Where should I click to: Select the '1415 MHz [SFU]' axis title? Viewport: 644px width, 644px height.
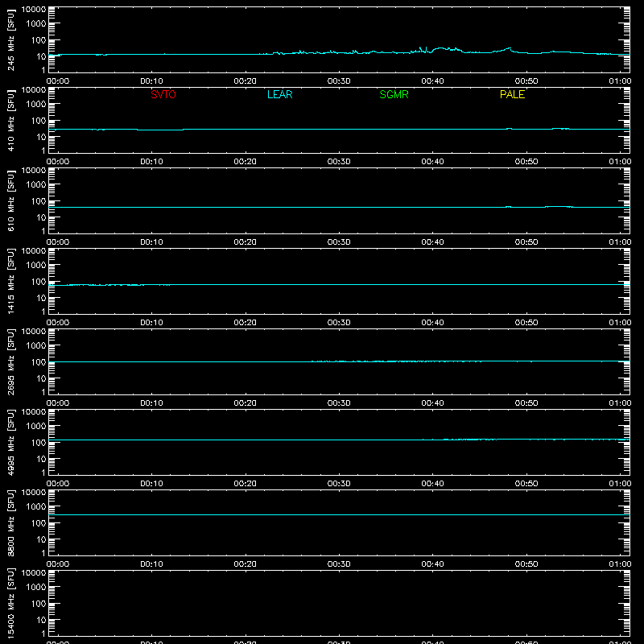pyautogui.click(x=11, y=281)
